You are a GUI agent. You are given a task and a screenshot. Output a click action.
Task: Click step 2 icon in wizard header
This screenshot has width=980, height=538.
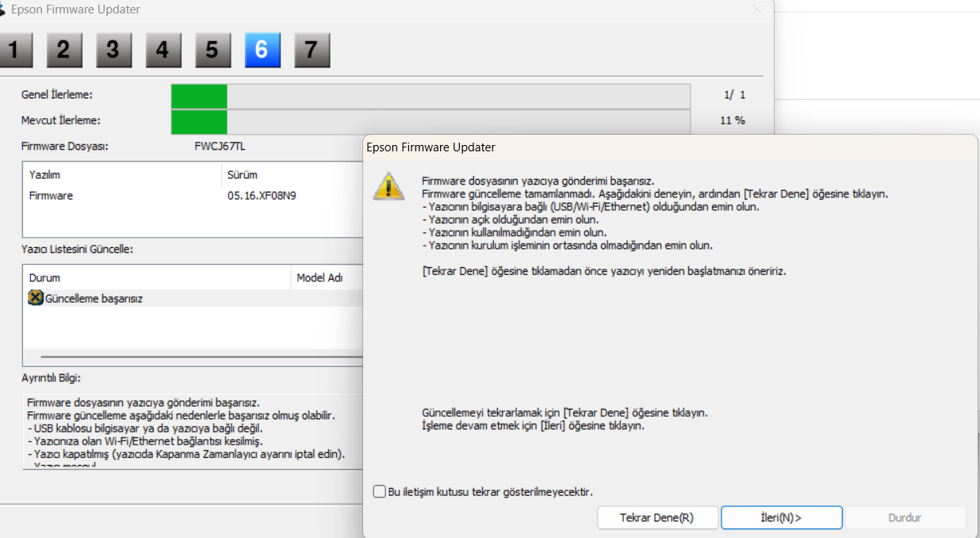(x=63, y=50)
